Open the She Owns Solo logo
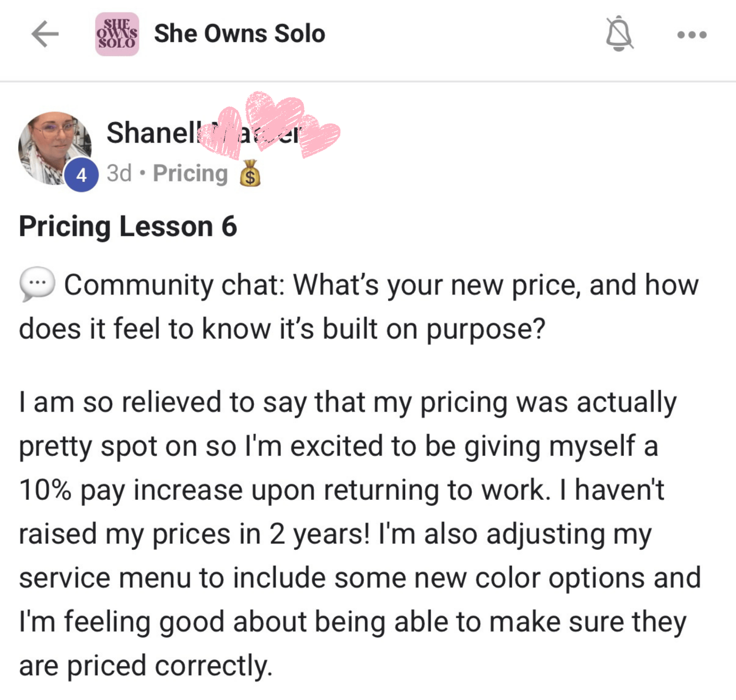Viewport: 736px width, 700px height. click(x=117, y=34)
